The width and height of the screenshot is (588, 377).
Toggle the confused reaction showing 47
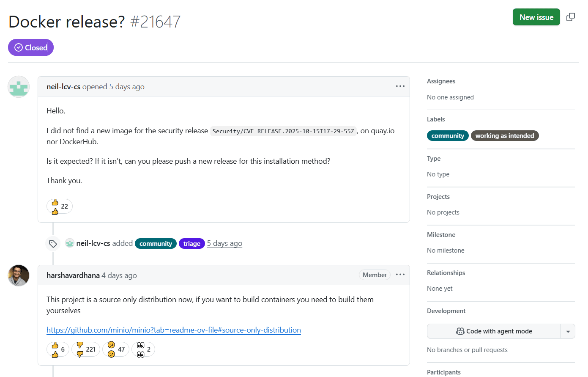(x=115, y=349)
